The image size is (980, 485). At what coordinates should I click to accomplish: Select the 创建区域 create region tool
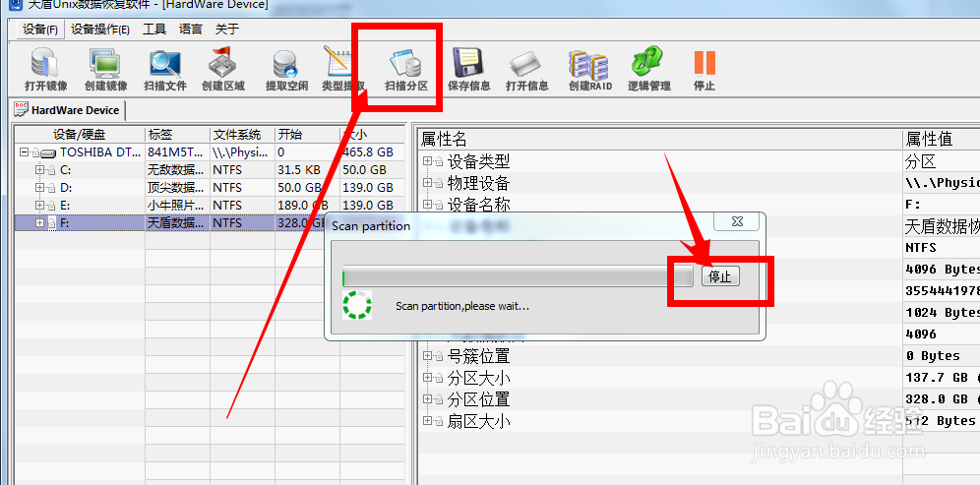(223, 70)
